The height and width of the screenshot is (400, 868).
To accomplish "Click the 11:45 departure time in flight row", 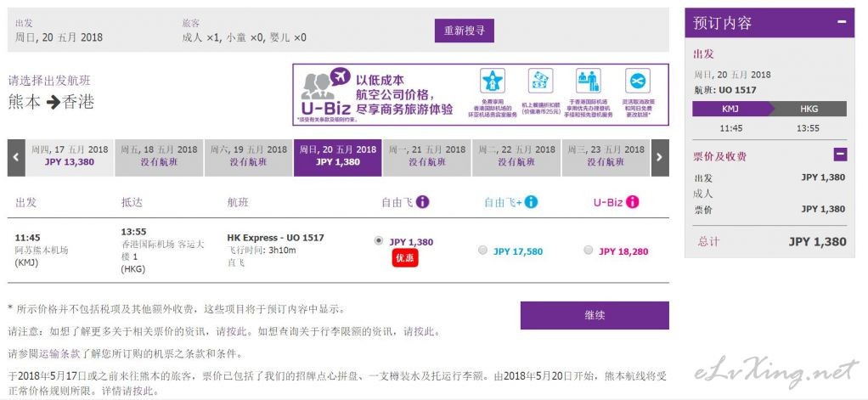I will pos(28,238).
